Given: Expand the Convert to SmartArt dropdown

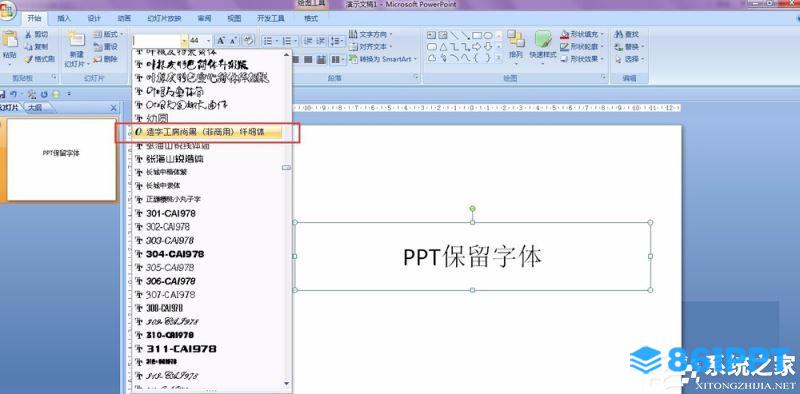Looking at the screenshot, I should (415, 59).
